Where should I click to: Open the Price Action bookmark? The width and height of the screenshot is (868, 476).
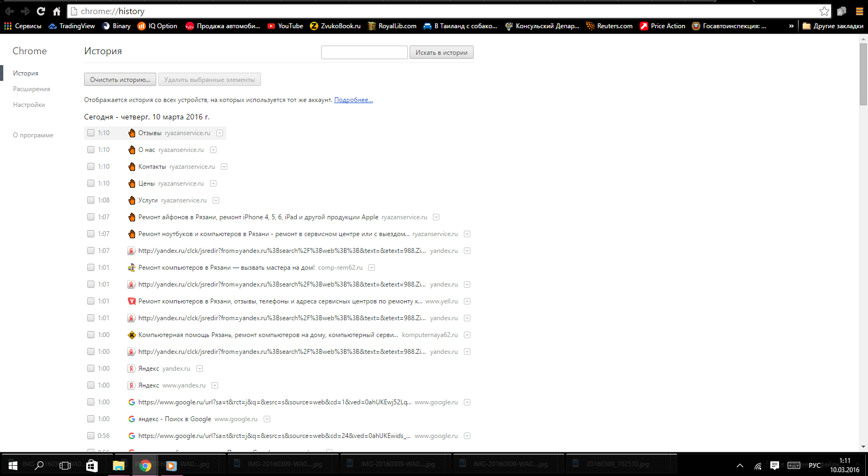[x=662, y=26]
